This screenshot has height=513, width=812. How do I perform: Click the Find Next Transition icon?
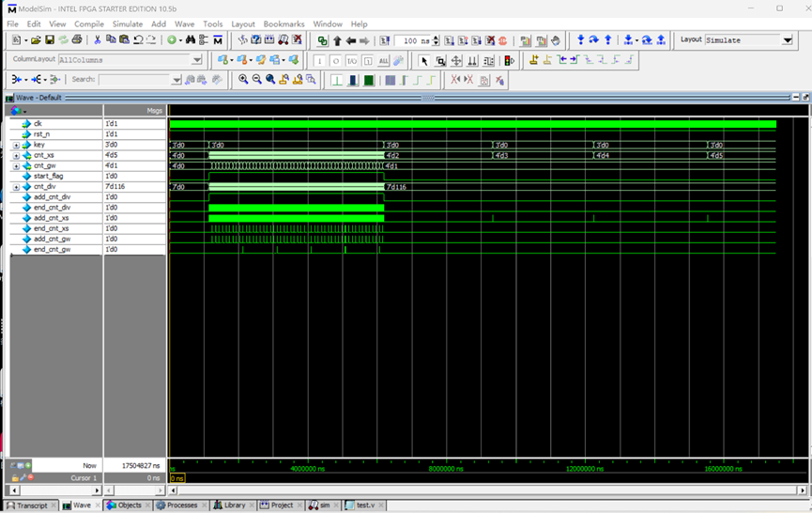pos(575,60)
